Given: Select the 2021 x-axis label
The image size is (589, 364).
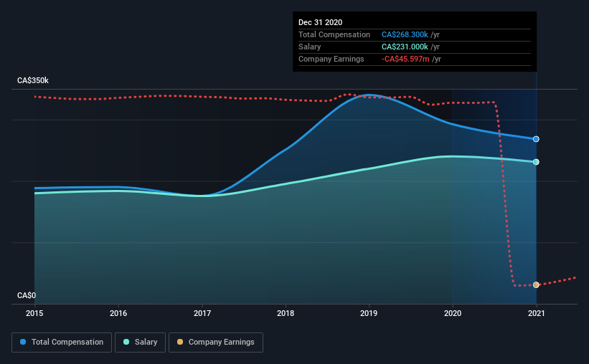Looking at the screenshot, I should coord(536,313).
